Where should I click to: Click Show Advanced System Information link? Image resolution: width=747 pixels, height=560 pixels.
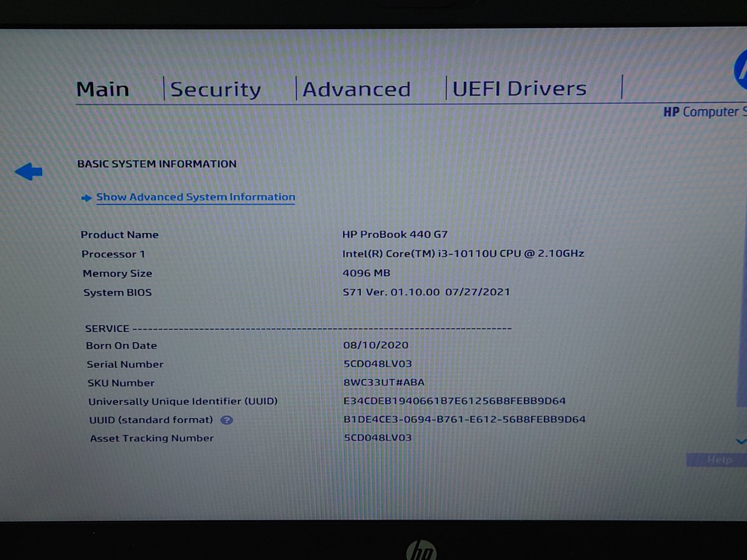(x=195, y=197)
